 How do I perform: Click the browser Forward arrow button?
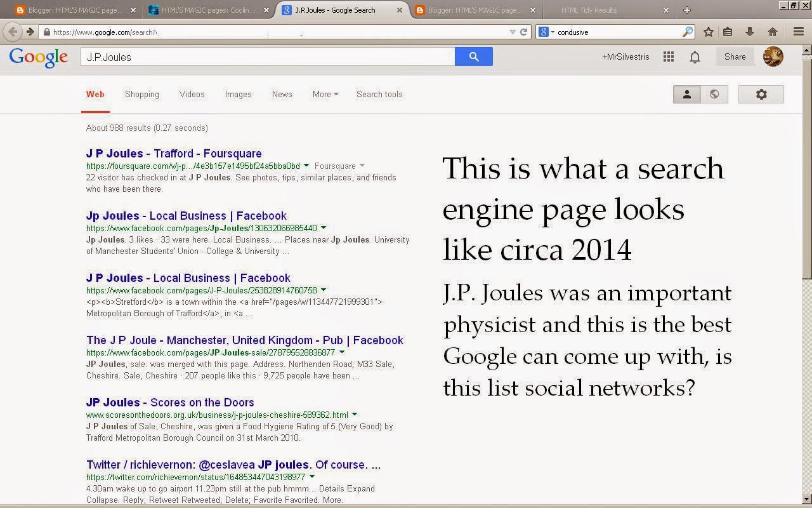(x=30, y=32)
